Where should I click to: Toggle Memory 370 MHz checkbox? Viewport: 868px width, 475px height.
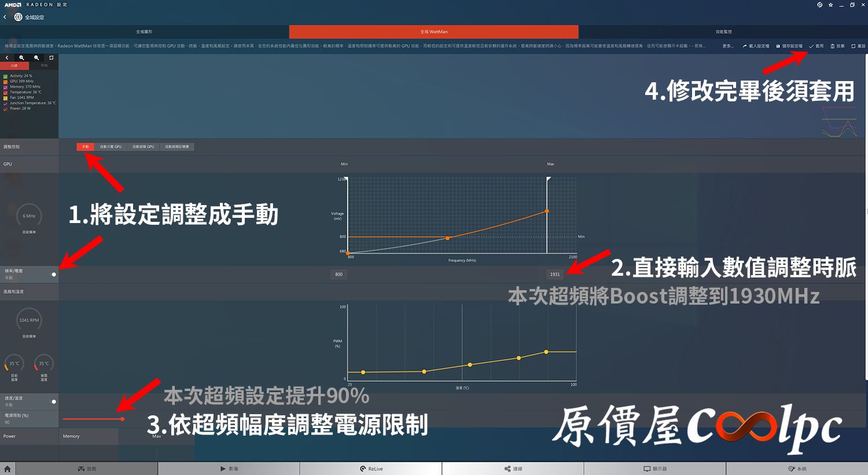[x=6, y=87]
